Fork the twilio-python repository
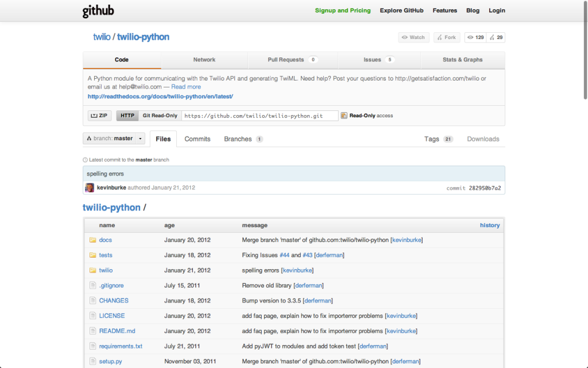Image resolution: width=588 pixels, height=368 pixels. tap(447, 37)
